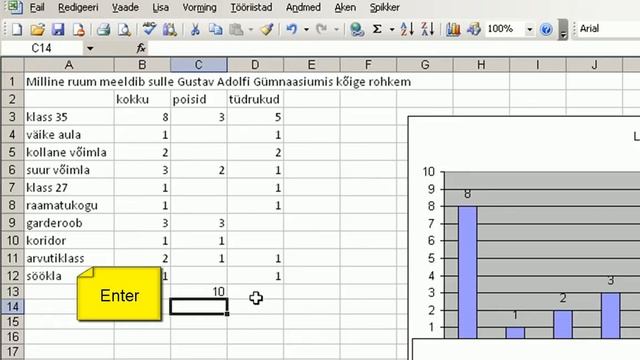
Task: Select active cell C14
Action: tap(199, 307)
